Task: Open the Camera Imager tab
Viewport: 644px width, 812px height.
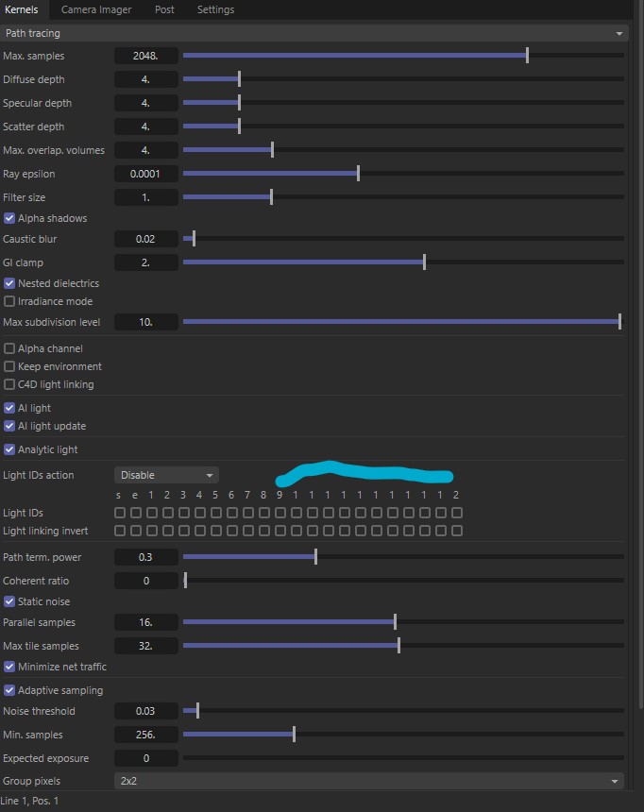Action: coord(96,9)
